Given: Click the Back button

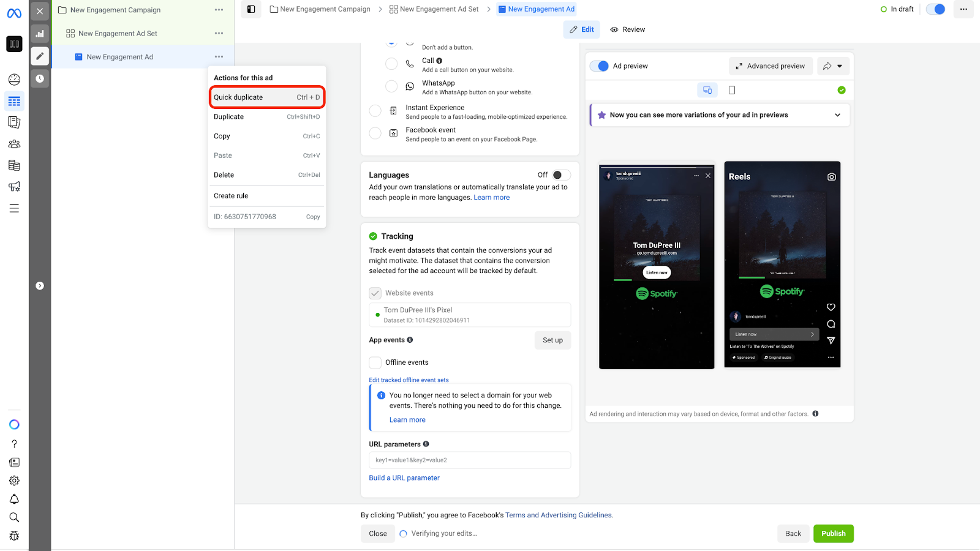Looking at the screenshot, I should click(793, 534).
